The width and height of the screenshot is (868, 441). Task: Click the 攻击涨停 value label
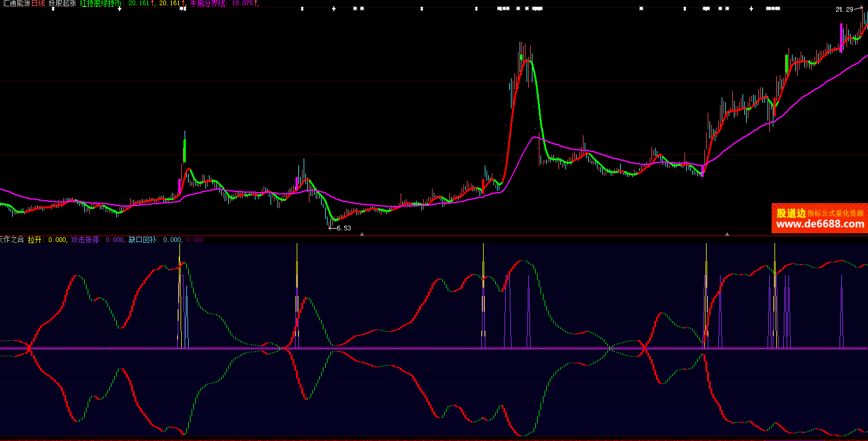(98, 240)
